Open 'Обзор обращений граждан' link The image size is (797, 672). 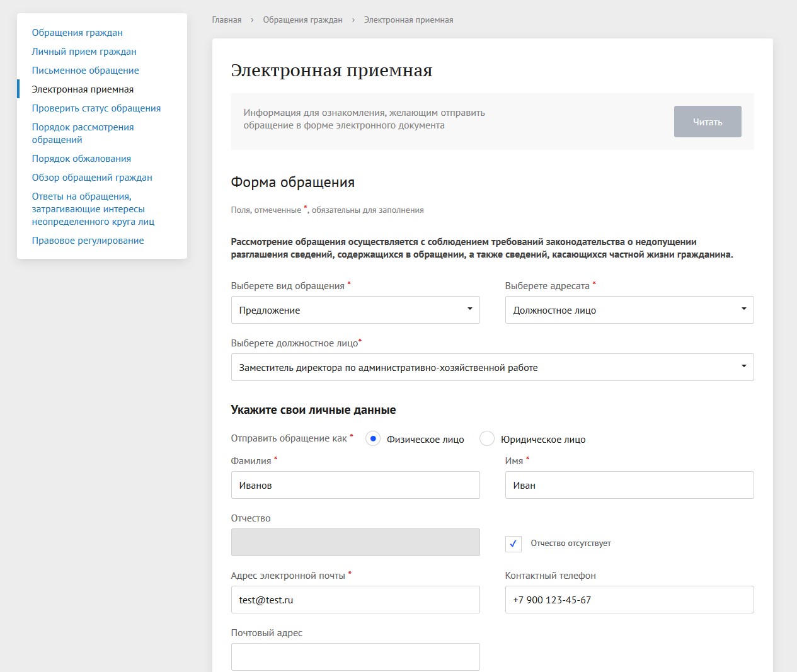92,178
